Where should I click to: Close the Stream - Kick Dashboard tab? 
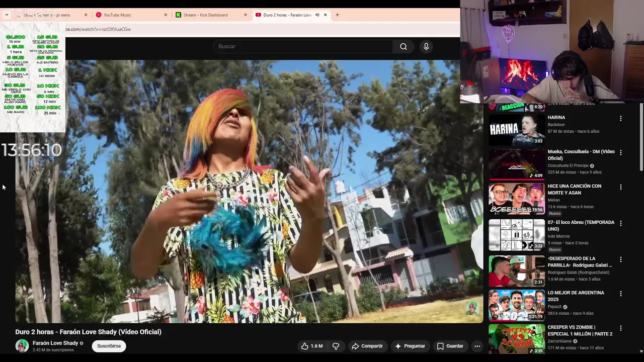coord(246,15)
